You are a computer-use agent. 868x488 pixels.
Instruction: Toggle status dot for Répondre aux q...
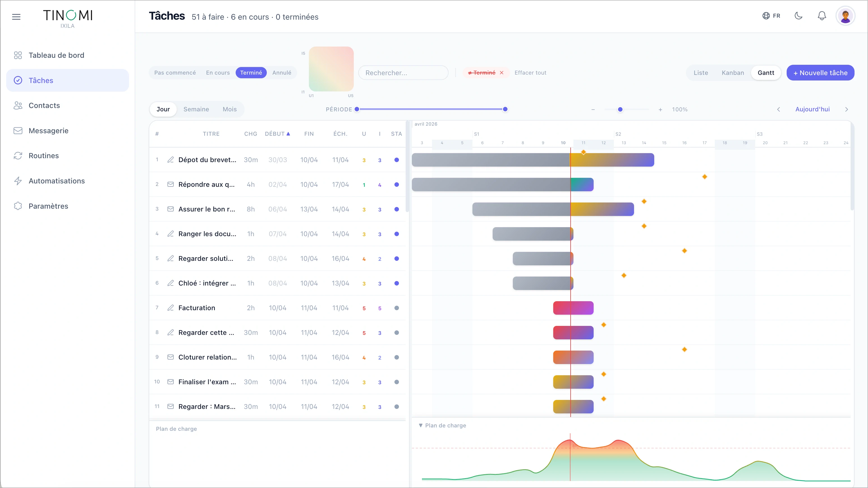click(397, 185)
